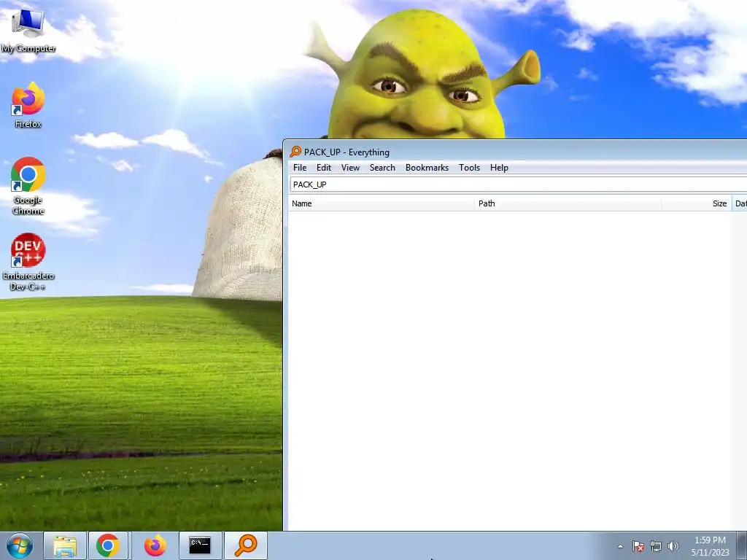Open the File menu in Everything
Image resolution: width=747 pixels, height=560 pixels.
(x=300, y=168)
